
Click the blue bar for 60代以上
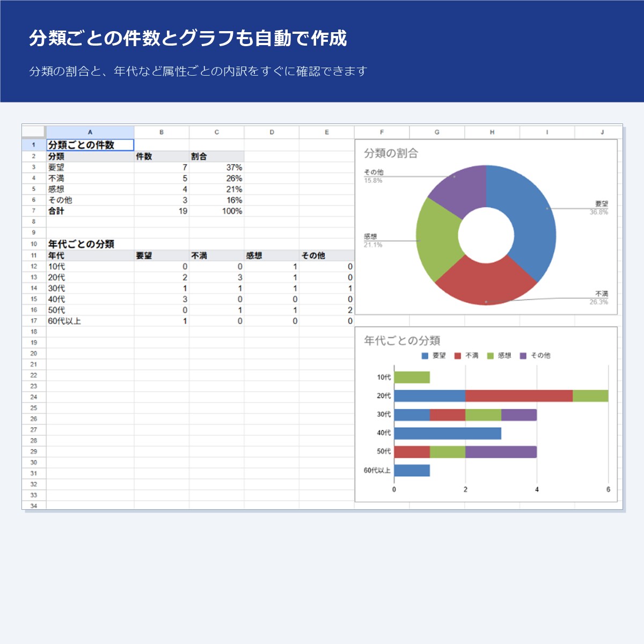[x=412, y=471]
